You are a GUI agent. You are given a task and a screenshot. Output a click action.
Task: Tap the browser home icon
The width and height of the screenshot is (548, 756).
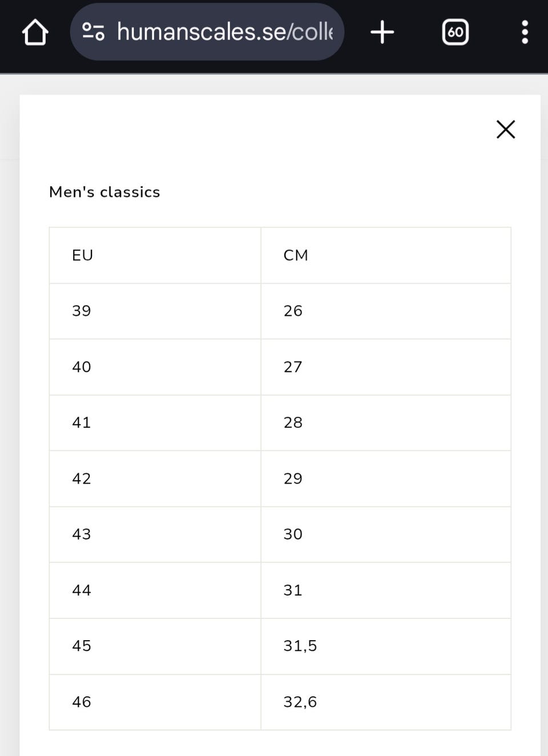35,32
